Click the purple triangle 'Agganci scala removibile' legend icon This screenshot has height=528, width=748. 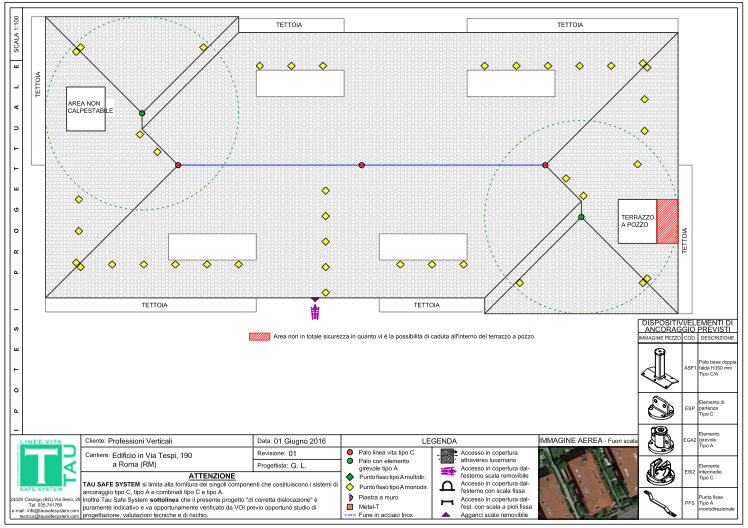[x=446, y=515]
